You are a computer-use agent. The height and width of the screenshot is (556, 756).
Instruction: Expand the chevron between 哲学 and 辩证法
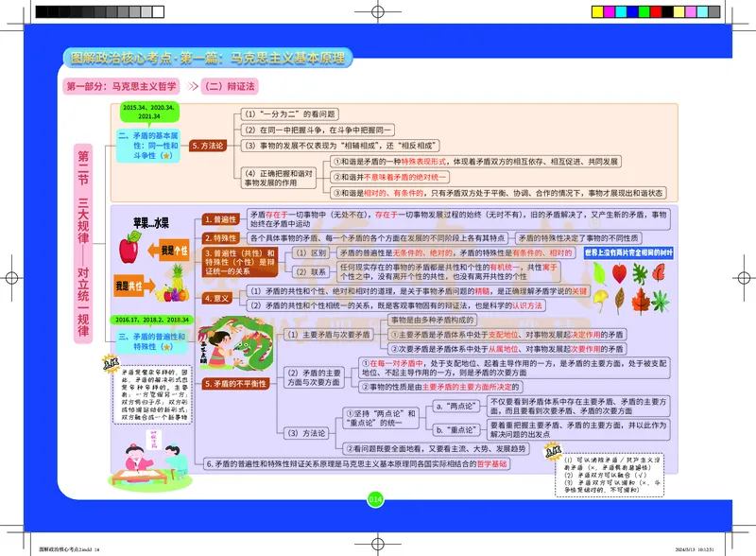pos(193,86)
